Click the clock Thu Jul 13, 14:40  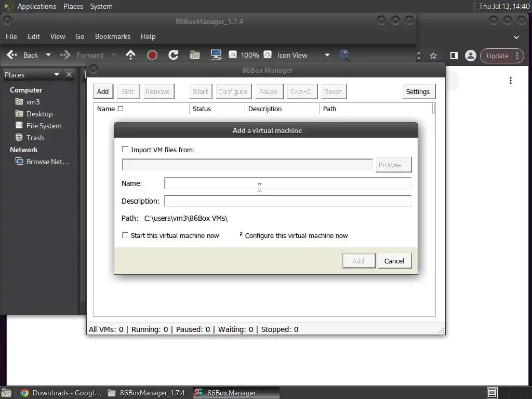click(504, 6)
